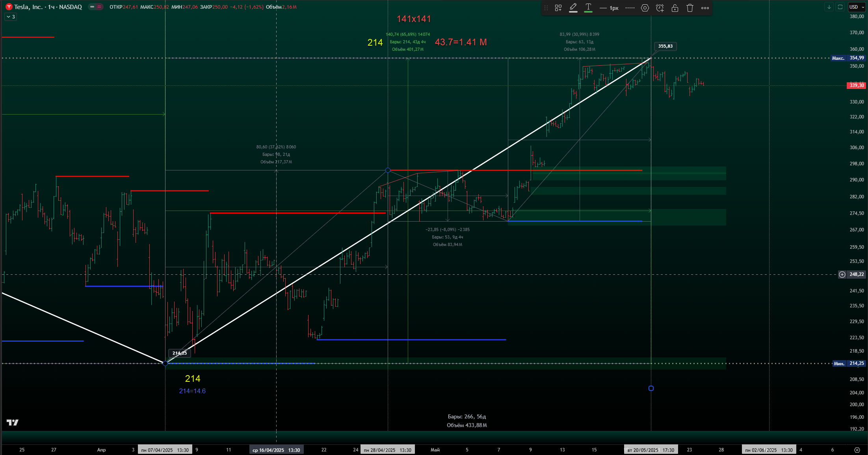
Task: Click the plus icon beside 248,22 price
Action: pos(842,274)
